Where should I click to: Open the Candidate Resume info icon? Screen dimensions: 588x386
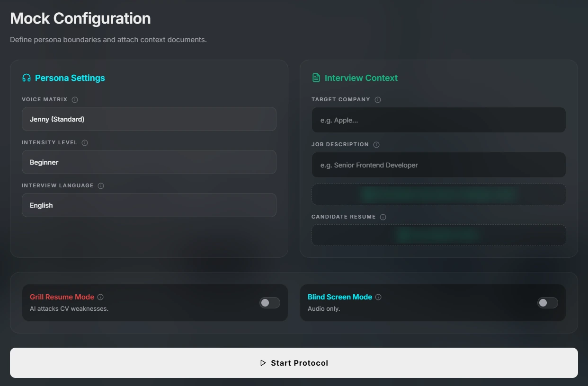click(x=383, y=217)
